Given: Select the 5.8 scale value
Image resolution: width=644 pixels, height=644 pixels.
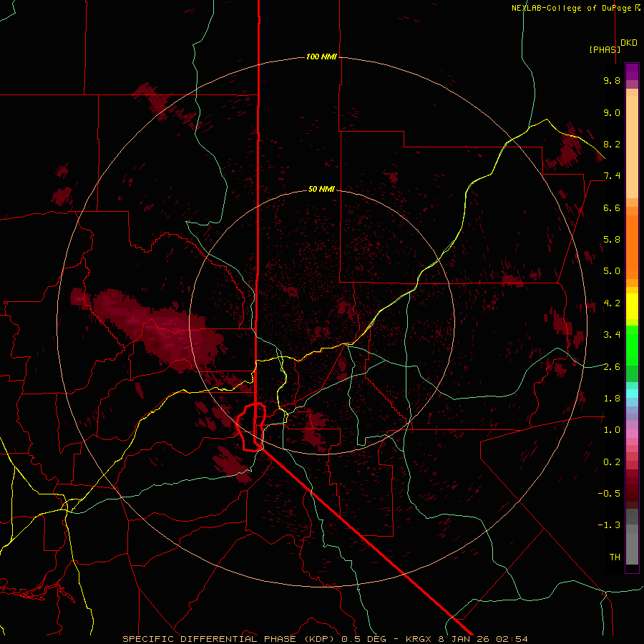Looking at the screenshot, I should click(612, 240).
